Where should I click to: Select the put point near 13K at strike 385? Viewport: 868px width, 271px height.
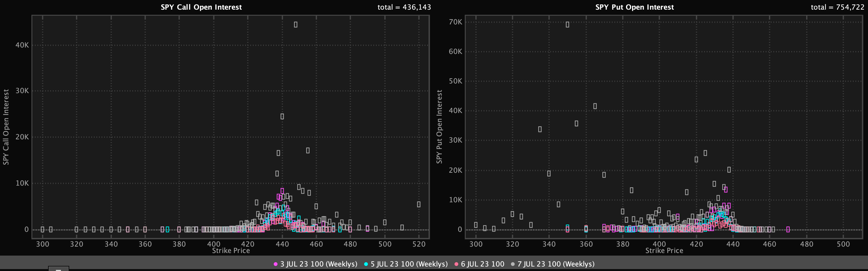click(x=631, y=190)
